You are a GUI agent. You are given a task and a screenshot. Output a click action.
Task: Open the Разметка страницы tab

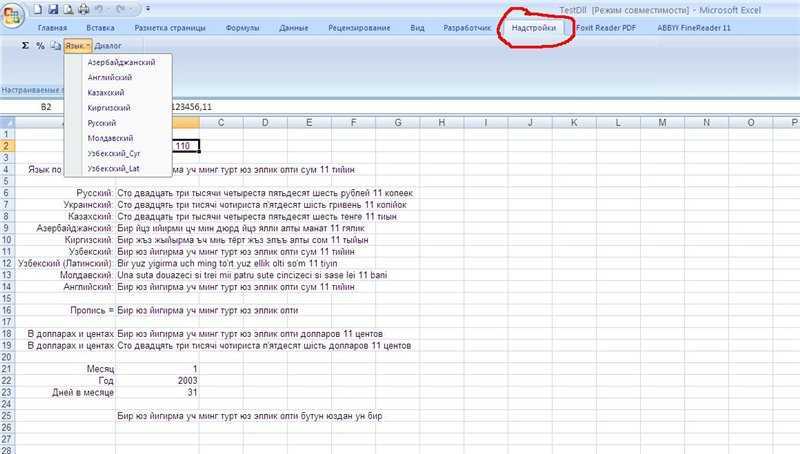pos(169,28)
